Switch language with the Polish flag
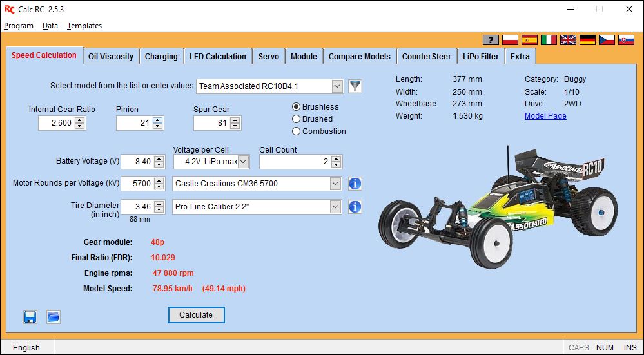The width and height of the screenshot is (644, 355). click(x=511, y=40)
